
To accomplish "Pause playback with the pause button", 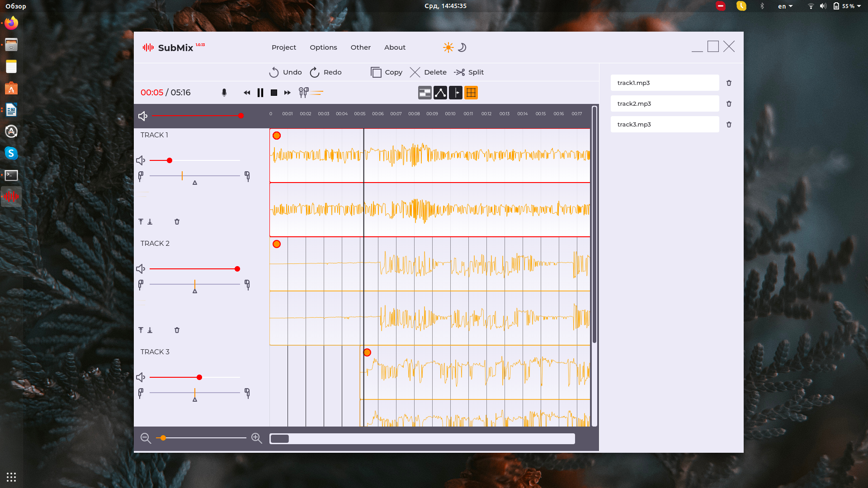I will pos(260,93).
